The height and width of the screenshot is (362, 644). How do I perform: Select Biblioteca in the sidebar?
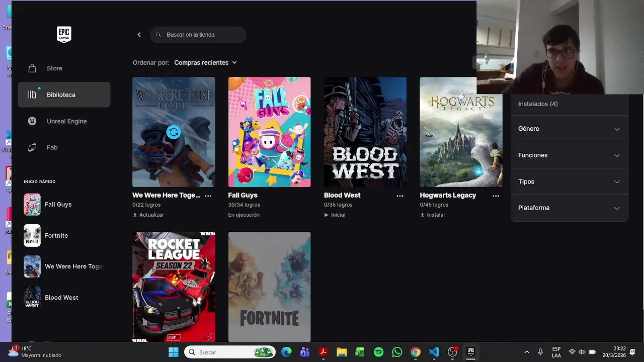click(x=64, y=95)
